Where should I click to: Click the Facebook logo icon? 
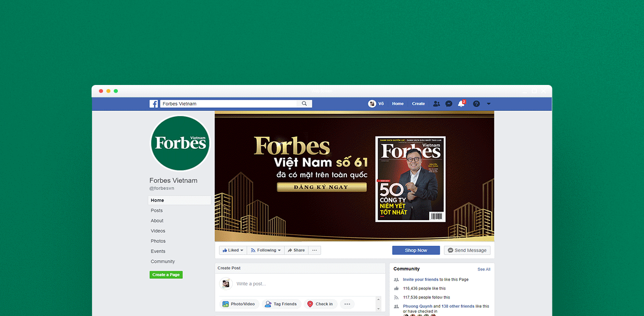(x=154, y=104)
